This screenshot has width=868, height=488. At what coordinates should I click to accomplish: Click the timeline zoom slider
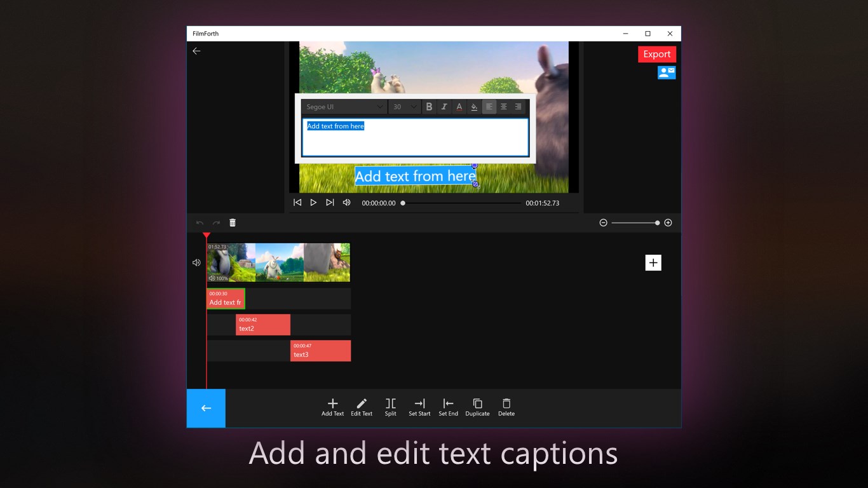click(635, 223)
